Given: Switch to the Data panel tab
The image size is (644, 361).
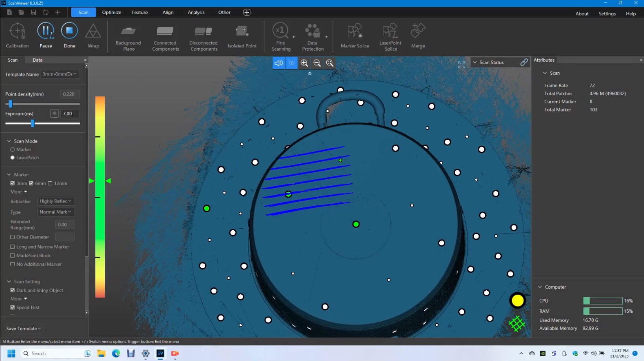Looking at the screenshot, I should click(x=38, y=60).
